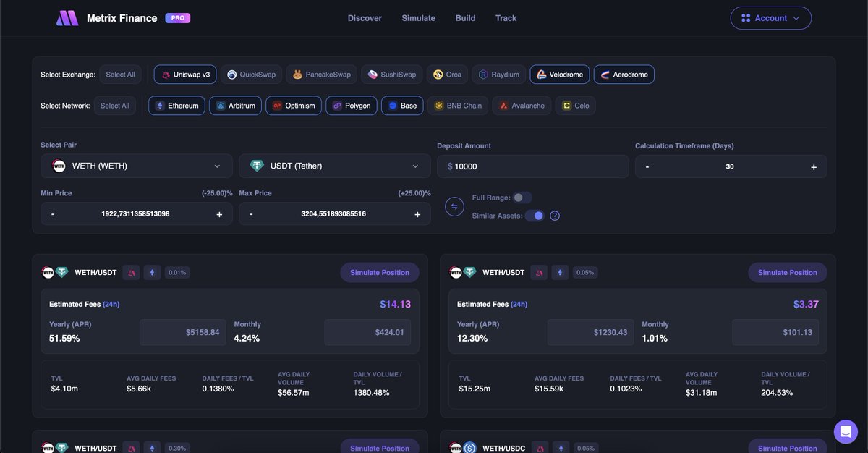Image resolution: width=868 pixels, height=453 pixels.
Task: Toggle the Raydium exchange filter
Action: pos(498,75)
